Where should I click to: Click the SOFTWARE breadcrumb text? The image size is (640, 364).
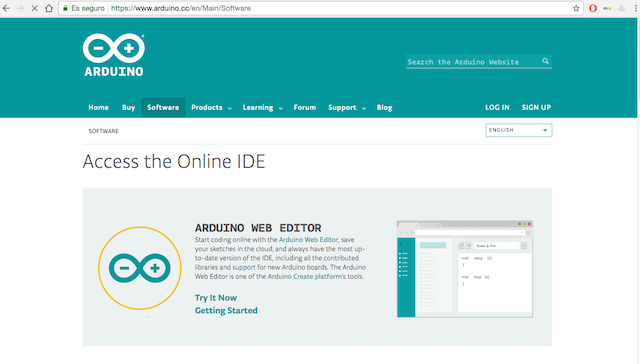(103, 131)
